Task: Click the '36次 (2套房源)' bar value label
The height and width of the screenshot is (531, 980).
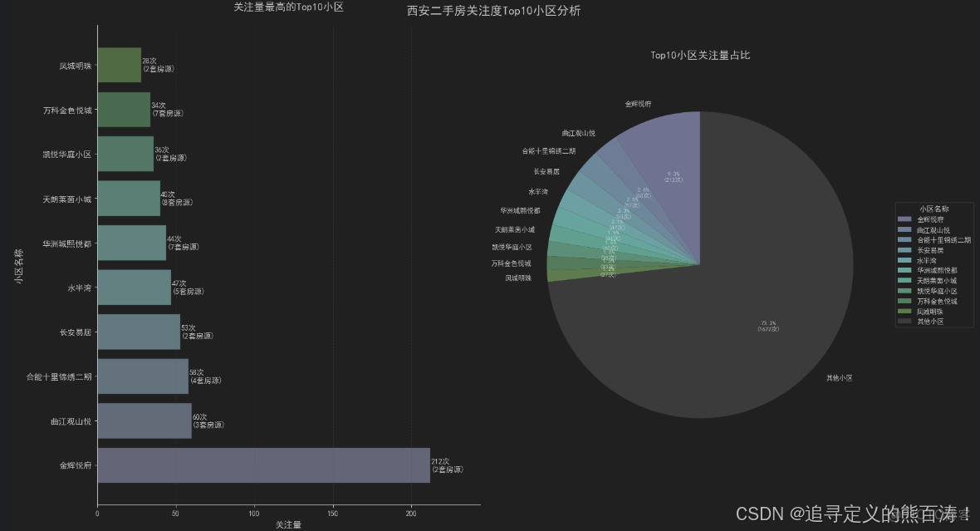Action: click(170, 154)
